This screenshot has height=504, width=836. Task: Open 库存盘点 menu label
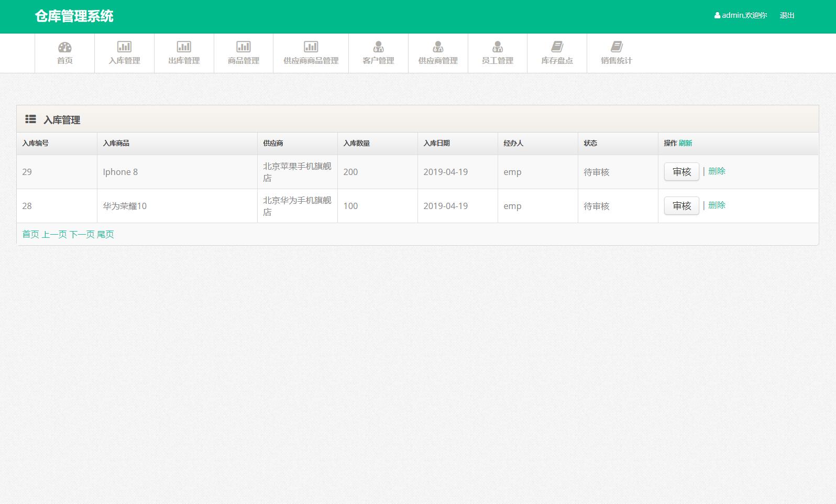tap(557, 61)
